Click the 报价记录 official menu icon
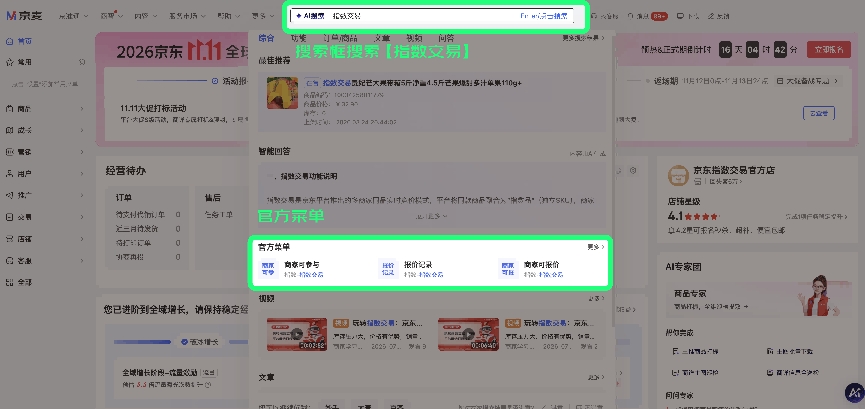 (388, 269)
